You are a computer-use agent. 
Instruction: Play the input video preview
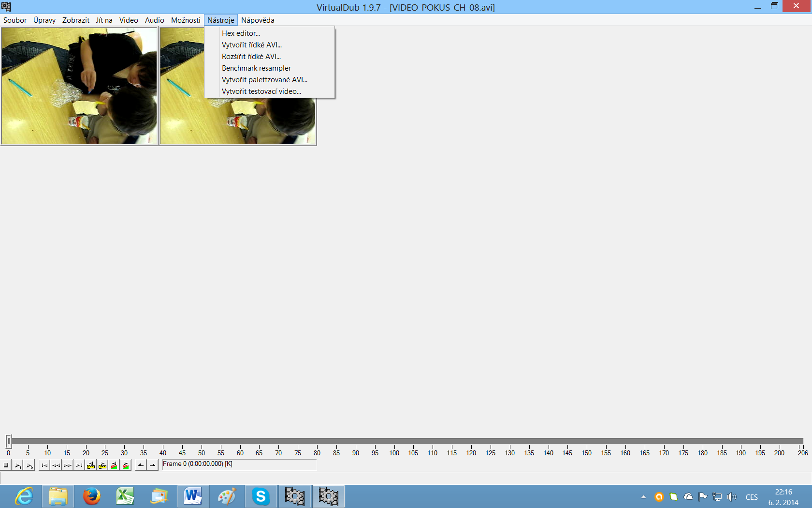(x=18, y=465)
